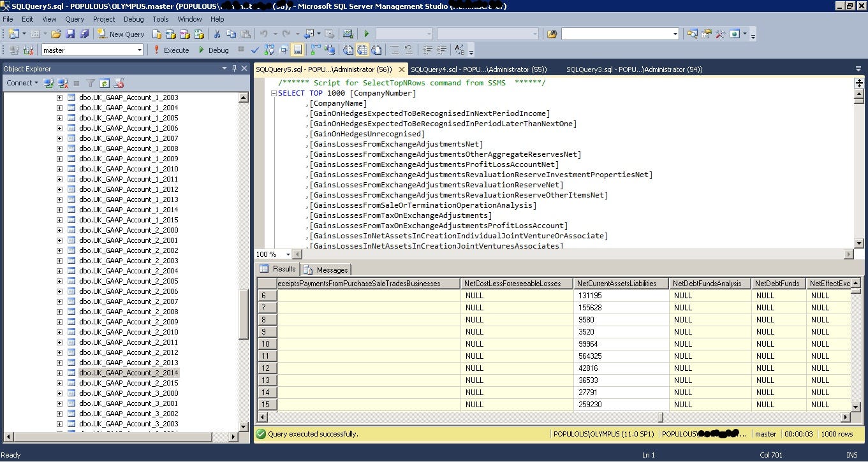Click the Cut scissors icon

point(217,34)
